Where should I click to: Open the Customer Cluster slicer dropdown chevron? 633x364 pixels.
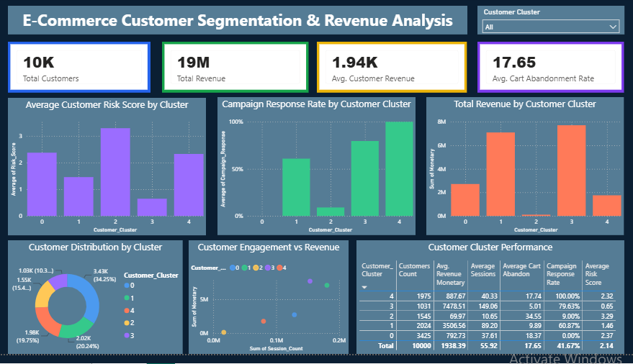coord(613,27)
